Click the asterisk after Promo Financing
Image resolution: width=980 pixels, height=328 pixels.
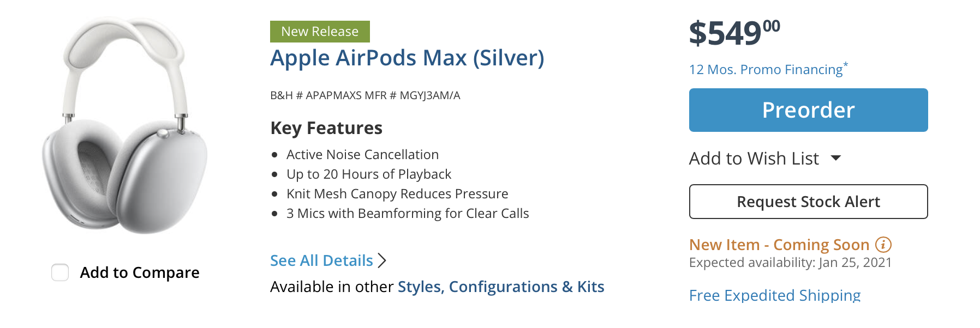846,65
